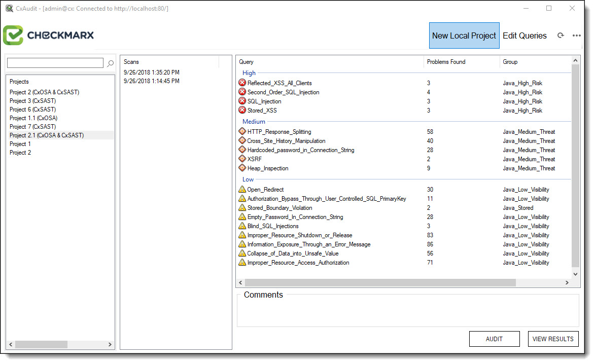Click the projects panel scroll right arrow
595x364 pixels.
click(x=110, y=345)
